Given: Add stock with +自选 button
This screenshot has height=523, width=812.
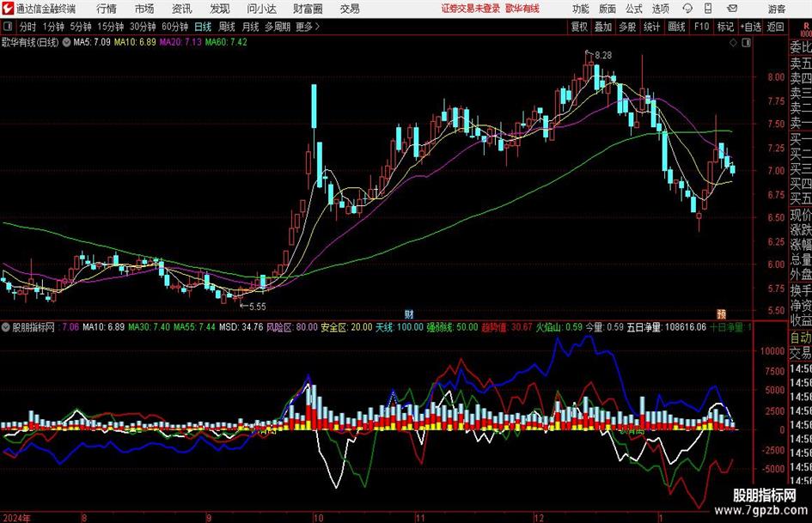Looking at the screenshot, I should click(x=751, y=27).
